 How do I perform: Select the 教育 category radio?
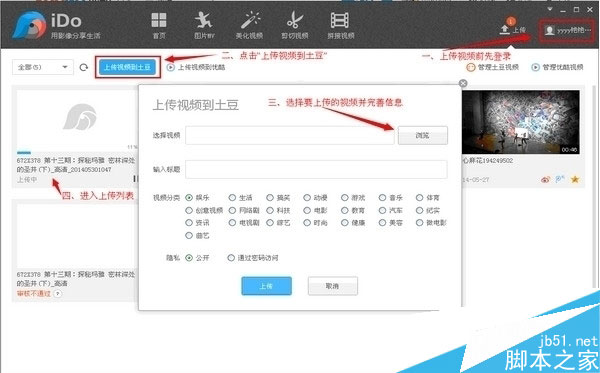(x=345, y=210)
